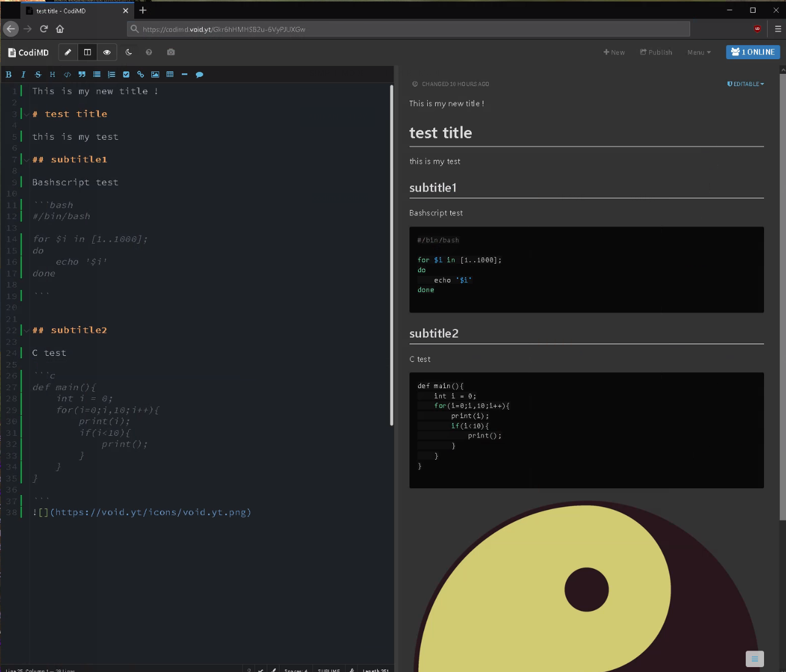The height and width of the screenshot is (672, 786).
Task: Insert a numbered list
Action: (111, 74)
